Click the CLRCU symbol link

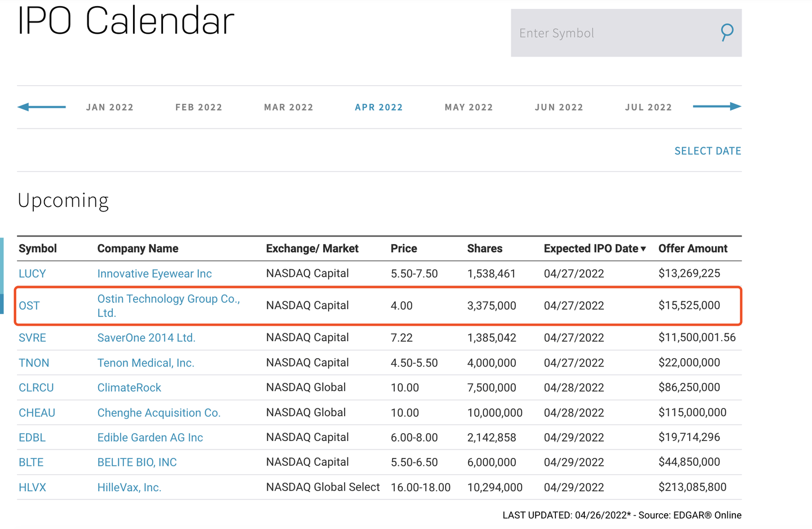[36, 387]
